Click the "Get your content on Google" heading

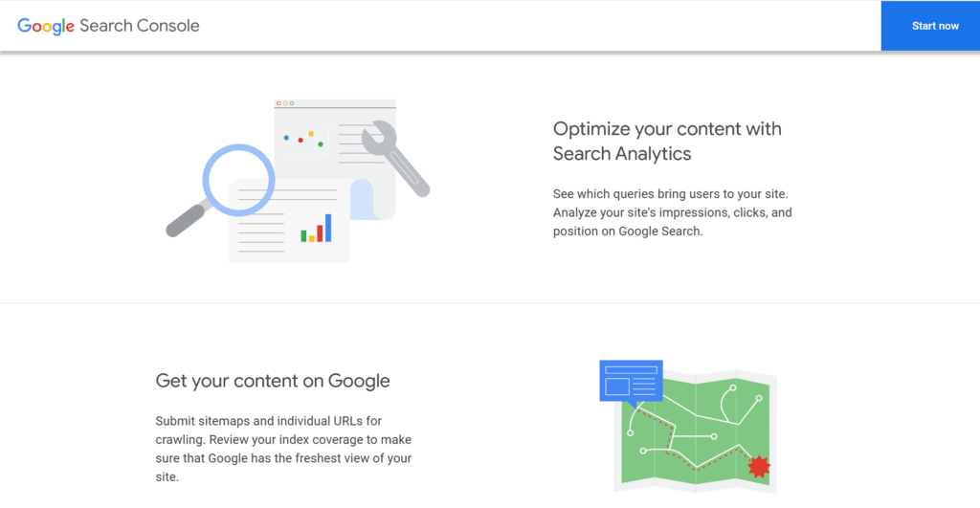pos(273,380)
